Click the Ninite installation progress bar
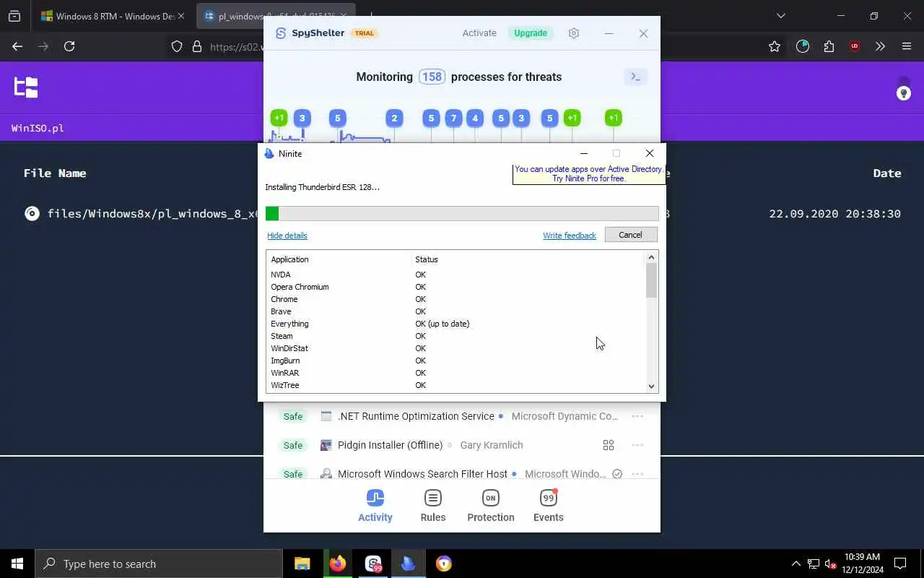The height and width of the screenshot is (578, 924). [x=462, y=213]
